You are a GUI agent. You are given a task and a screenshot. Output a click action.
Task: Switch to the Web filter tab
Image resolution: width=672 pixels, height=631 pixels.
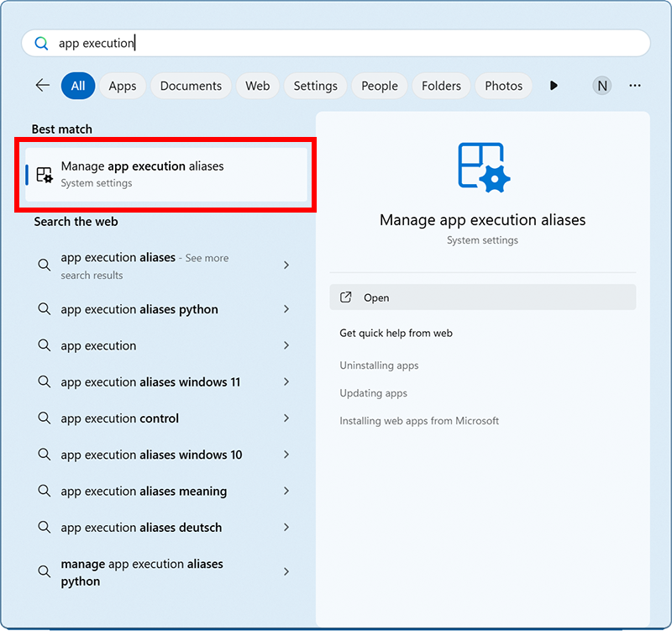coord(258,86)
